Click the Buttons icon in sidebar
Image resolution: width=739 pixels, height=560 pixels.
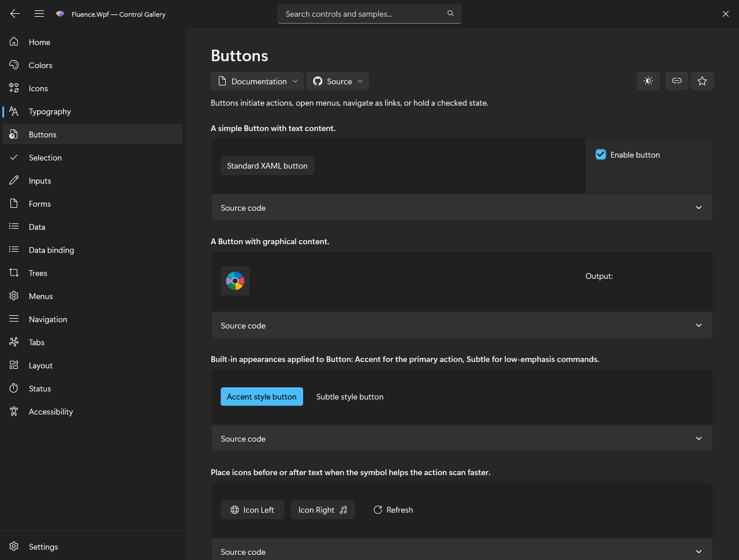click(x=14, y=134)
